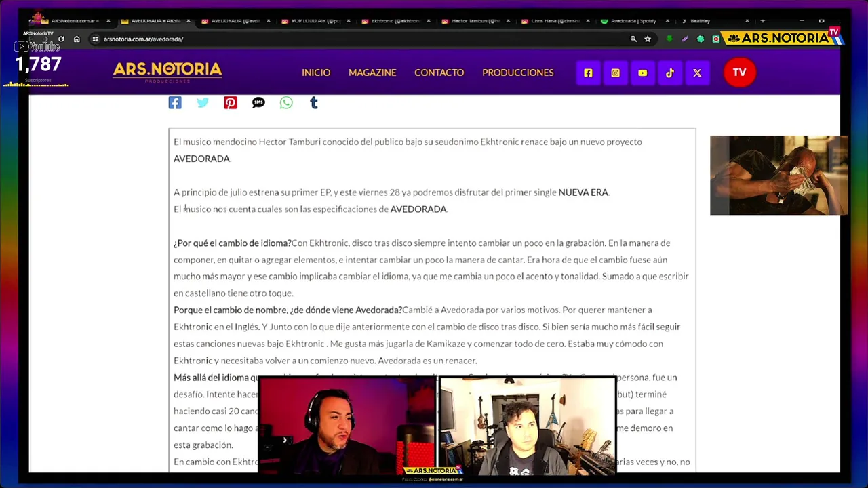Bookmark this page with the star

(x=648, y=39)
